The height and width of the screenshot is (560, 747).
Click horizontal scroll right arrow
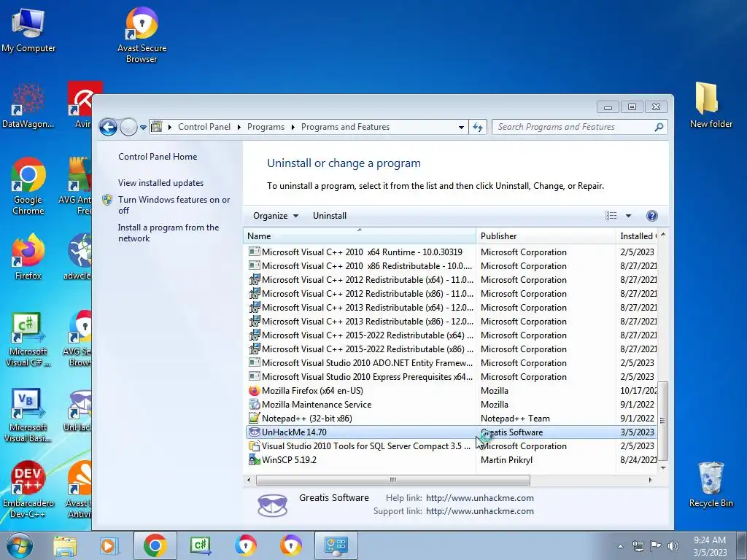[650, 480]
